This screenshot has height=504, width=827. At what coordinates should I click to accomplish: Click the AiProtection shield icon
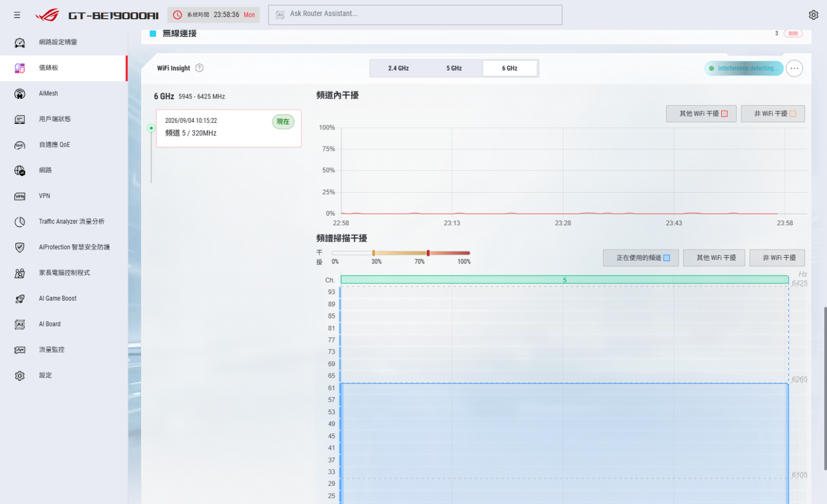pos(20,247)
